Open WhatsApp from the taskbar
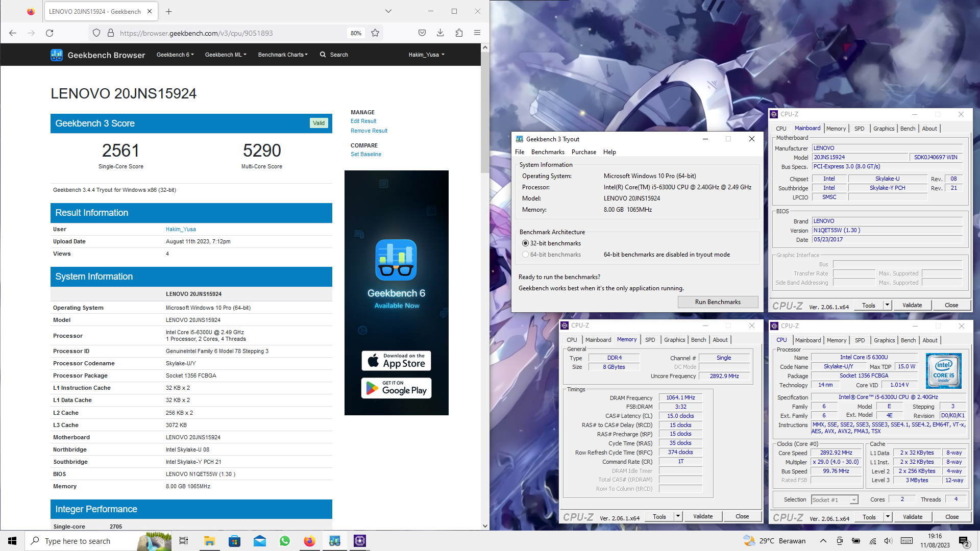Viewport: 980px width, 551px height. click(x=284, y=541)
